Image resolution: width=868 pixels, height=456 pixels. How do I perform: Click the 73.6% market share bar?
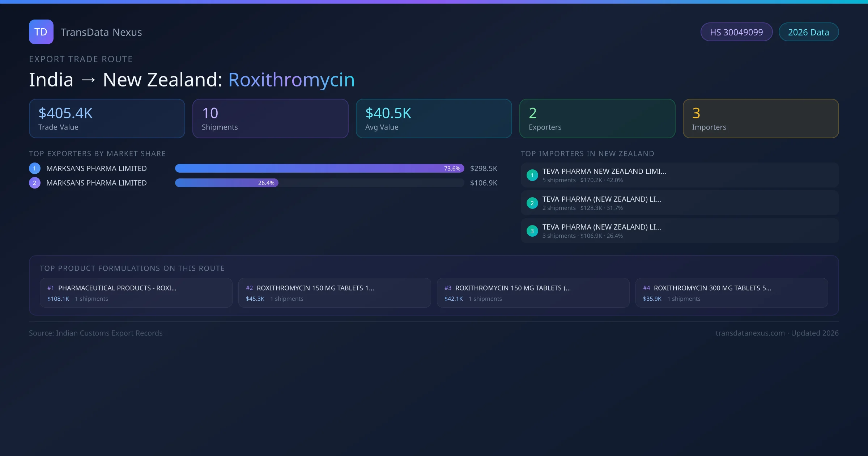pyautogui.click(x=319, y=168)
